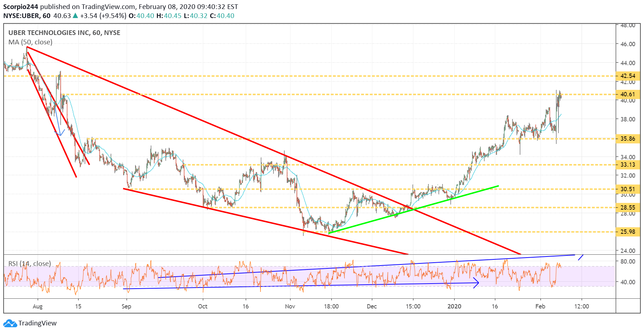Click the Nov date on time axis
Viewport: 644px width, 333px height.
(290, 306)
